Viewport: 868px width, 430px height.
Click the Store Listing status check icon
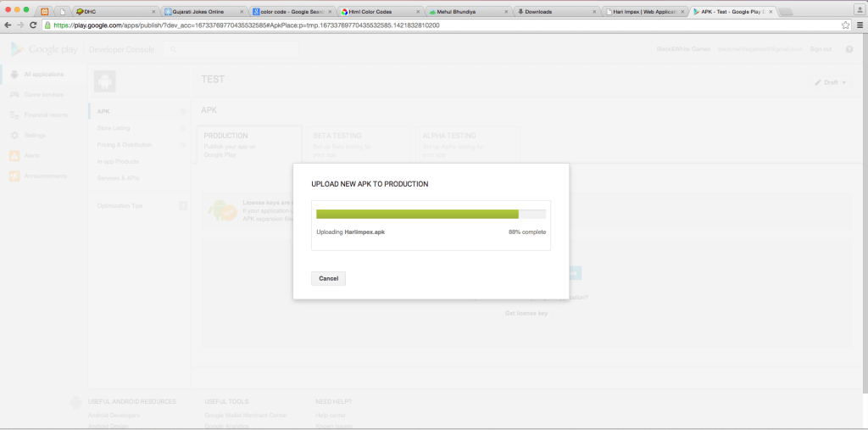click(183, 128)
